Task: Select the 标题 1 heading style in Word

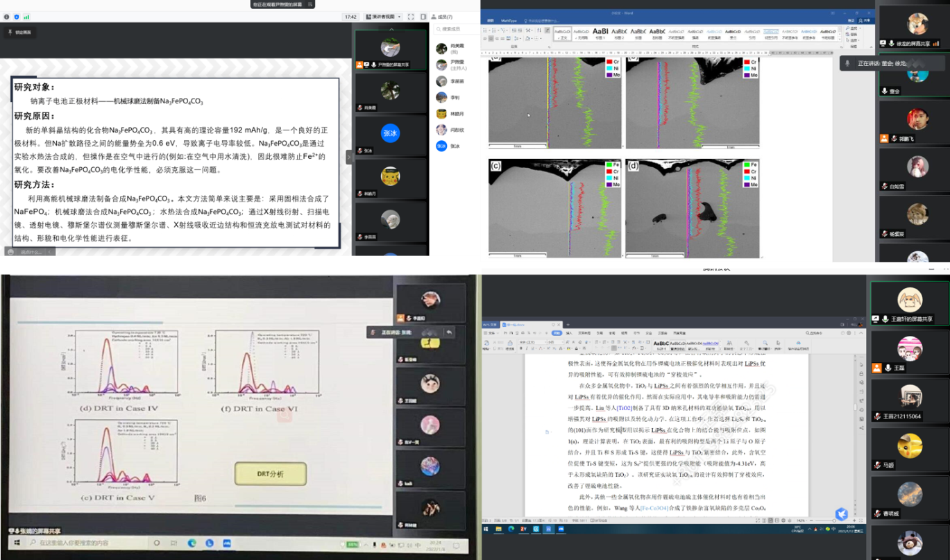Action: pos(600,33)
